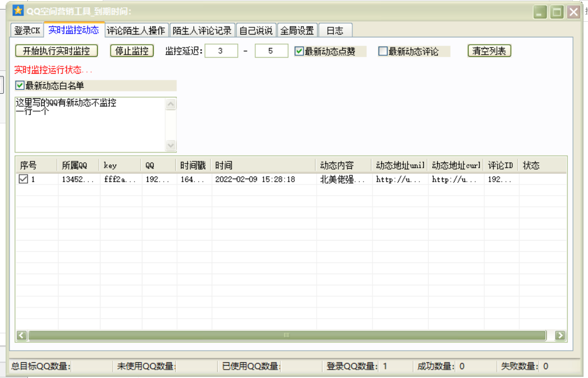The width and height of the screenshot is (588, 378).
Task: Click the 开始执行实时监控 button
Action: [56, 51]
